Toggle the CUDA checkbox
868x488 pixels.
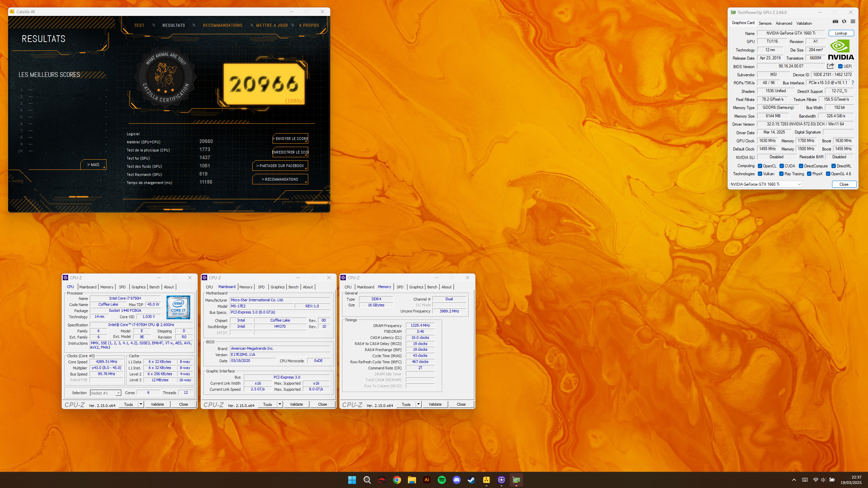pos(782,166)
